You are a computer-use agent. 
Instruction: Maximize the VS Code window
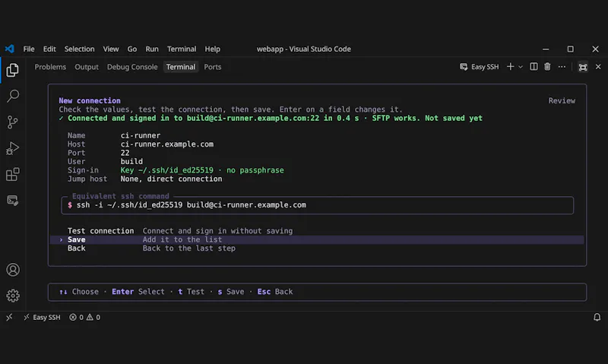point(570,49)
